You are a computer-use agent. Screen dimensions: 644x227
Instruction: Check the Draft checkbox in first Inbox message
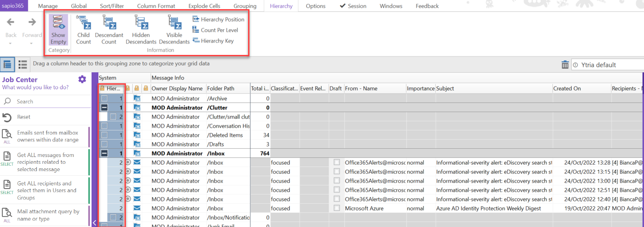coord(337,162)
